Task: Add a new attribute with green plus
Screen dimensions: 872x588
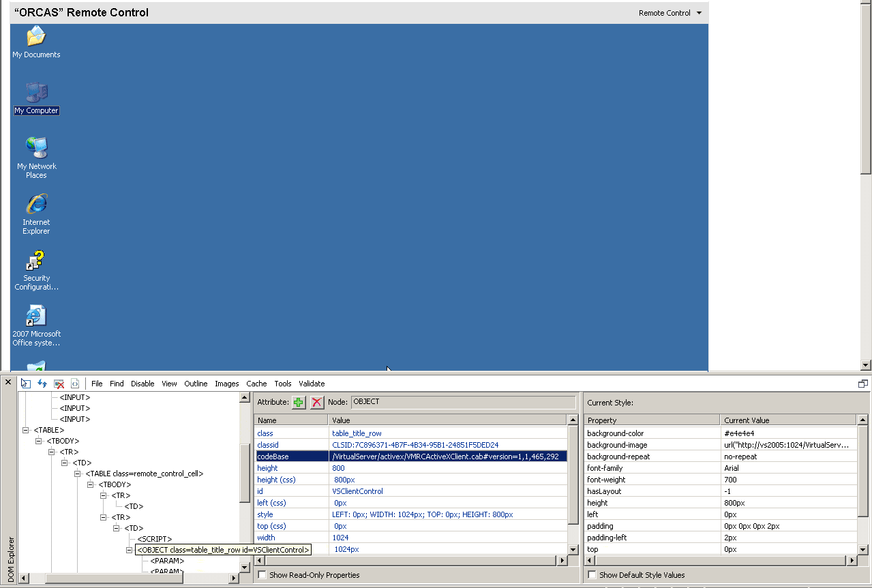Action: 299,402
